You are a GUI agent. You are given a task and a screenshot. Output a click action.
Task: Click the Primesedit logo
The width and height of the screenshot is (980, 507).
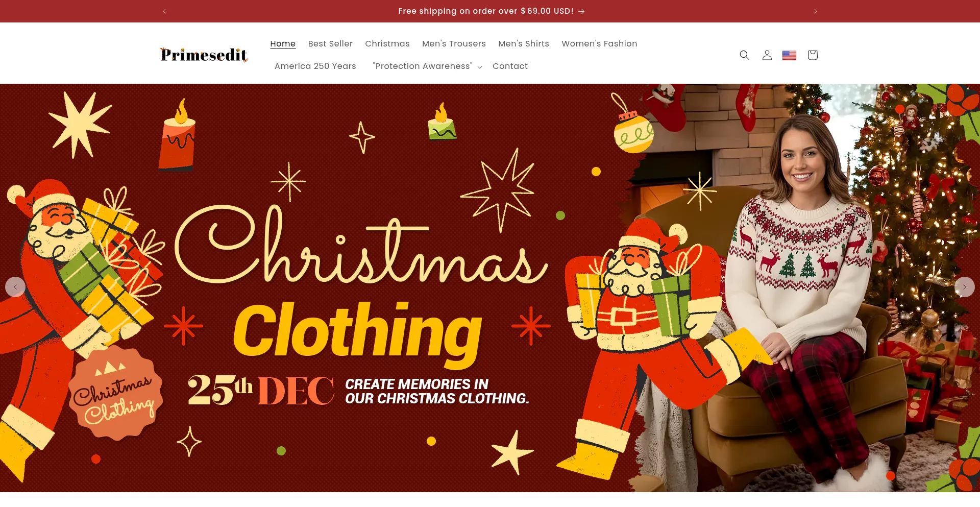[204, 55]
